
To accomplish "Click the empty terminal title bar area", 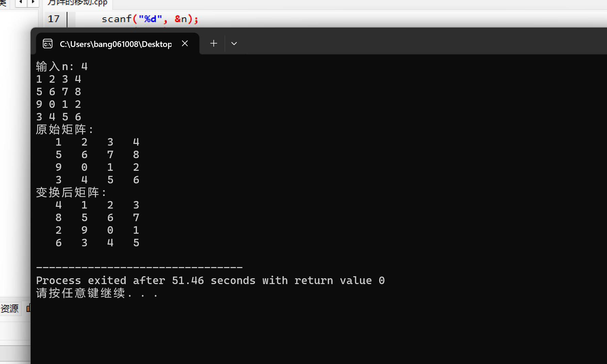I will click(x=422, y=42).
